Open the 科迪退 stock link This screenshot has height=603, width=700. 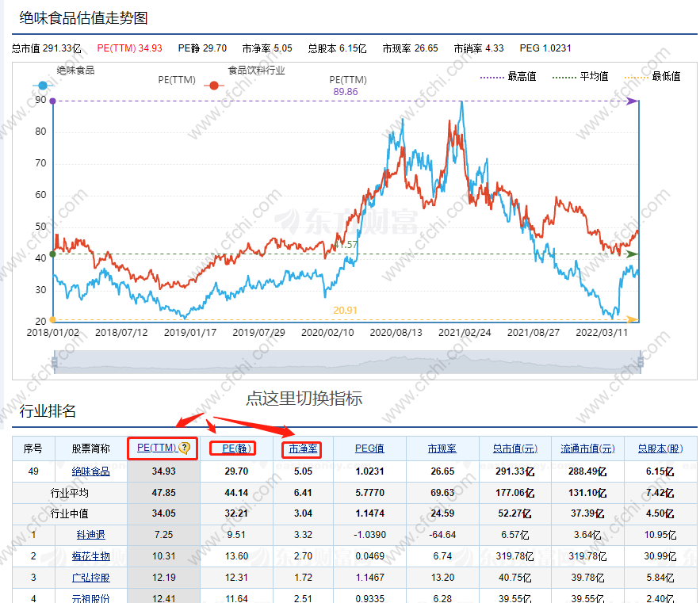(x=90, y=535)
